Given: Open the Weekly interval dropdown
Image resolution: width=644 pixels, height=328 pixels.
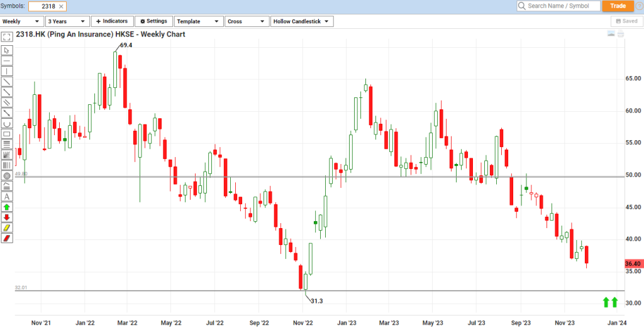Looking at the screenshot, I should click(22, 21).
